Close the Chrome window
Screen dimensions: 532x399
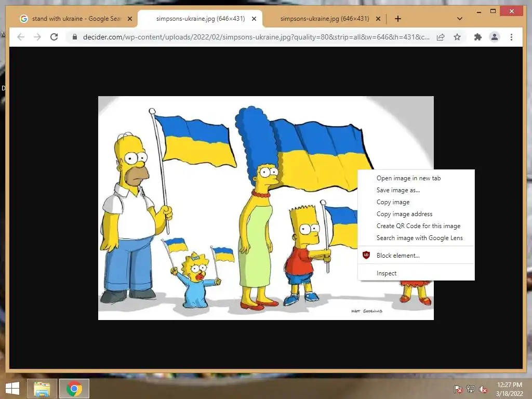(512, 11)
